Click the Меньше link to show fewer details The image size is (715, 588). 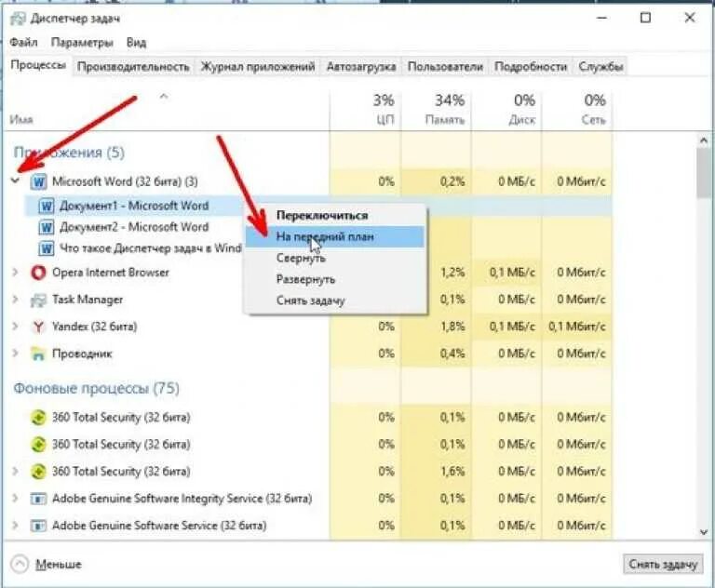click(59, 565)
